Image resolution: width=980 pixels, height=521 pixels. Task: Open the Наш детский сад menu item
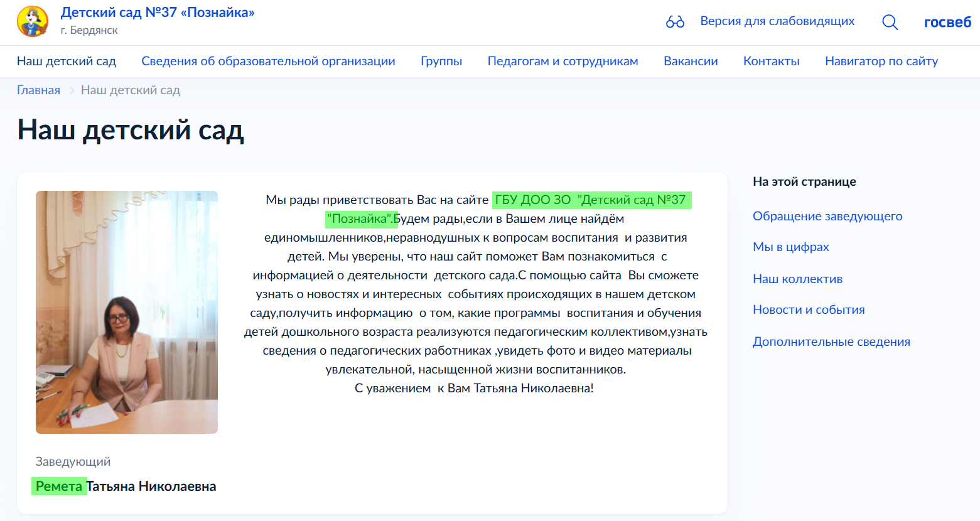click(x=67, y=61)
